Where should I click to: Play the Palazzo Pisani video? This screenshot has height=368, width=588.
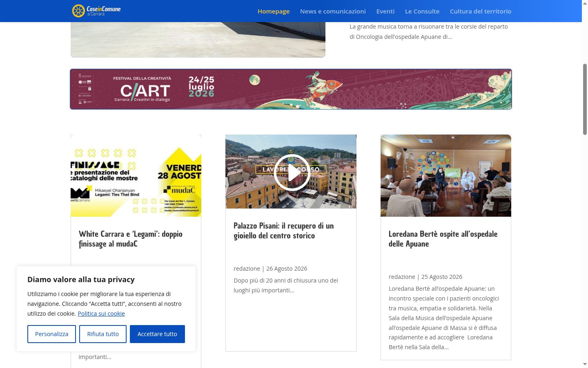point(292,173)
